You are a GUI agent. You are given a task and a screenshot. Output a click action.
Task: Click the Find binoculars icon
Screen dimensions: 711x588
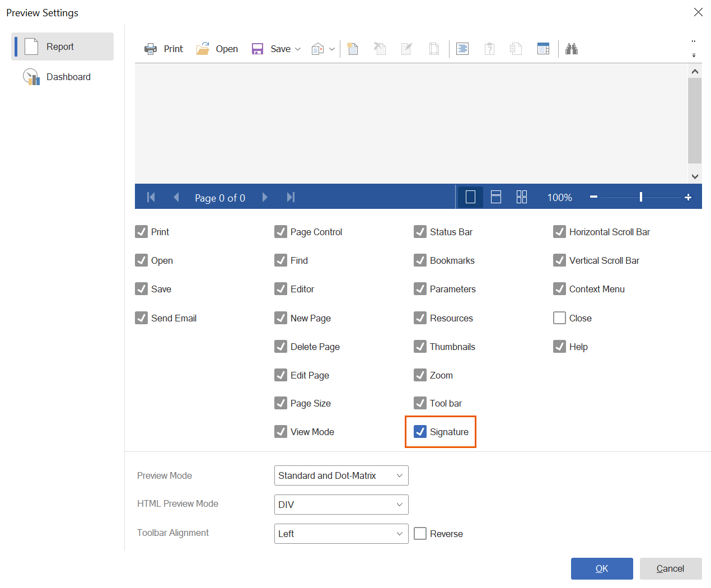[571, 49]
